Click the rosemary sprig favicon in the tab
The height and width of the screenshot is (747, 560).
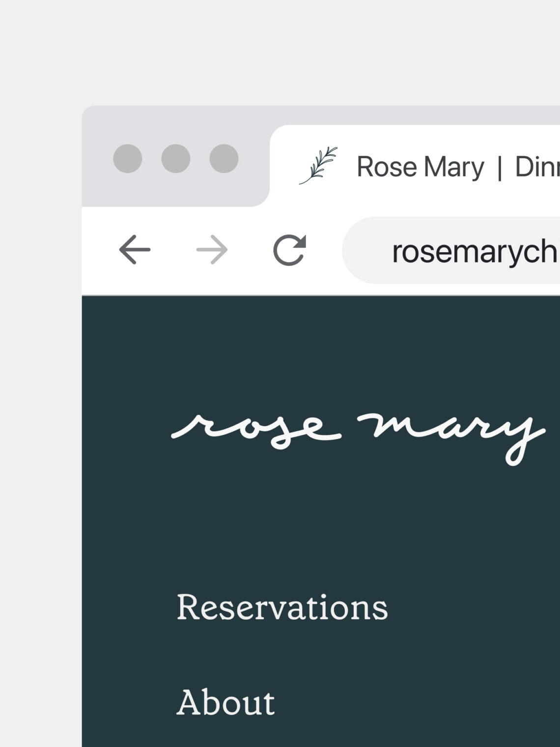click(318, 165)
